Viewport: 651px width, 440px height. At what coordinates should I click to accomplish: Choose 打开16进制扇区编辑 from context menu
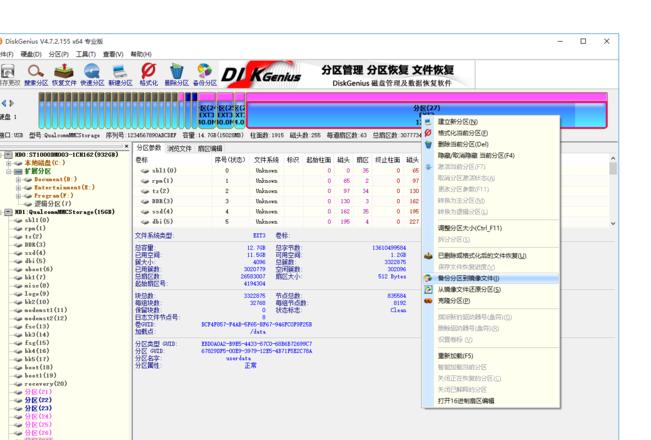click(x=491, y=401)
